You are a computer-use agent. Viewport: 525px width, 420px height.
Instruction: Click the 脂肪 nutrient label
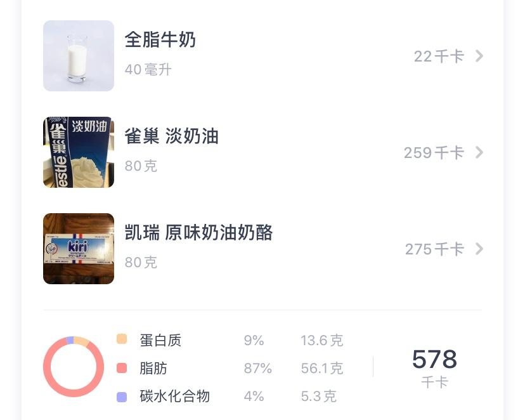[153, 368]
